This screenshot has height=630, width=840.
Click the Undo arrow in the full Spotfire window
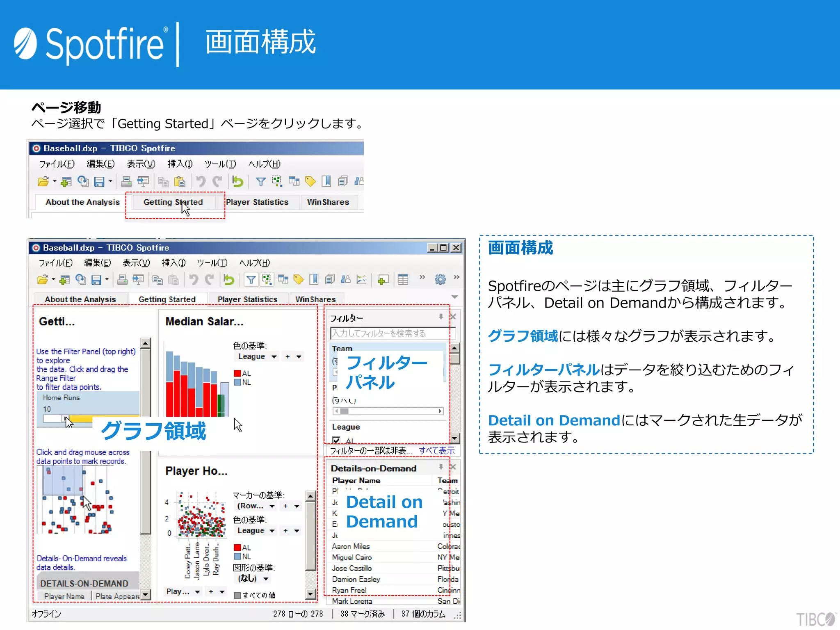coord(194,280)
